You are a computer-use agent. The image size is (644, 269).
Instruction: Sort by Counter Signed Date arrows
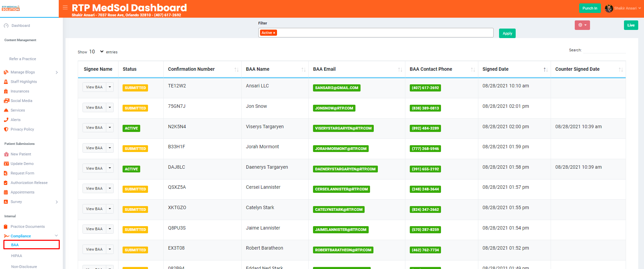pyautogui.click(x=621, y=69)
